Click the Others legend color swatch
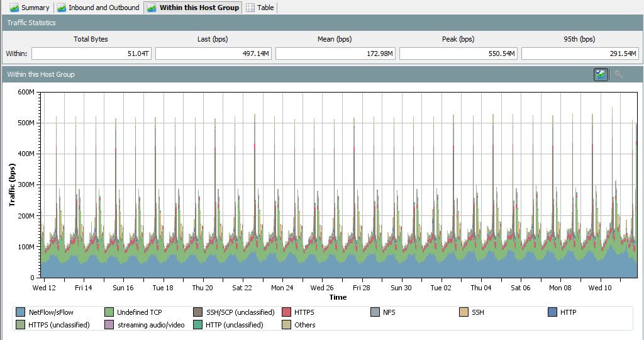Viewport: 644px width, 340px height. click(x=286, y=325)
